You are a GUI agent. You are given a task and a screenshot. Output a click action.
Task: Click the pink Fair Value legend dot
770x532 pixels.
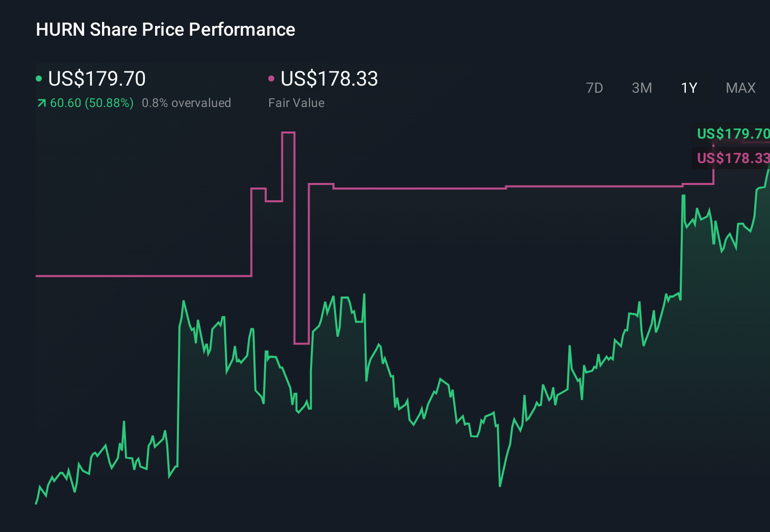coord(272,79)
